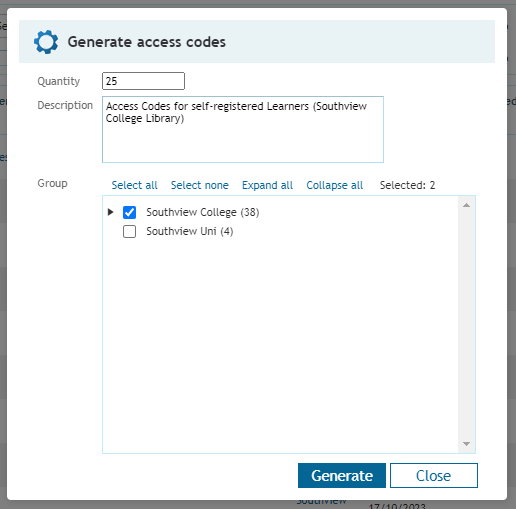Click the group list scrollbar track
The height and width of the screenshot is (509, 516).
[467, 324]
